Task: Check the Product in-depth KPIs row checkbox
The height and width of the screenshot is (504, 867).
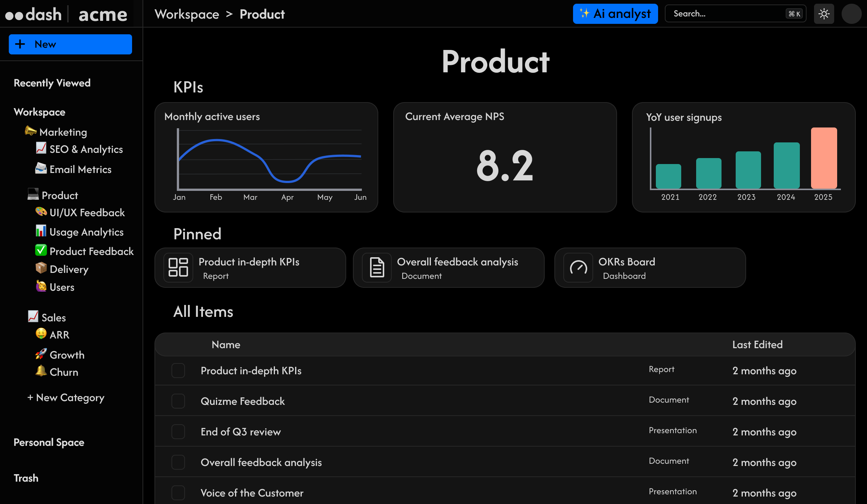Action: pos(178,371)
